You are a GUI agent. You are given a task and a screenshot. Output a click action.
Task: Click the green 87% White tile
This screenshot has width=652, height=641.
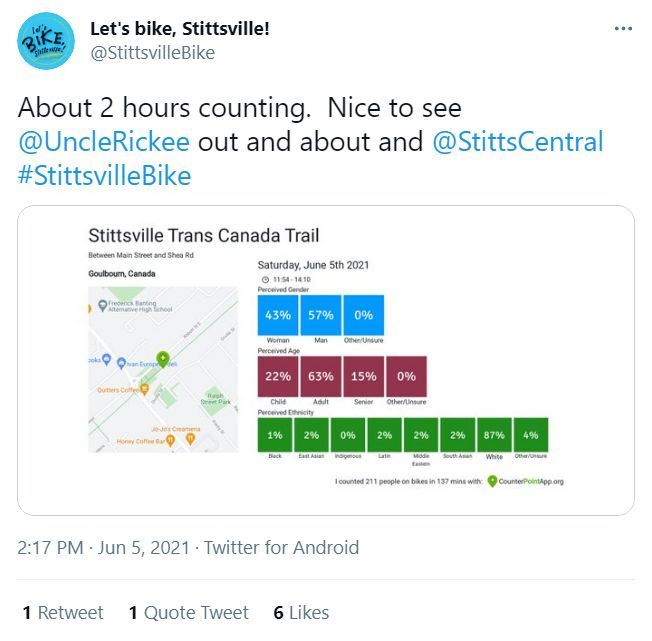click(494, 435)
